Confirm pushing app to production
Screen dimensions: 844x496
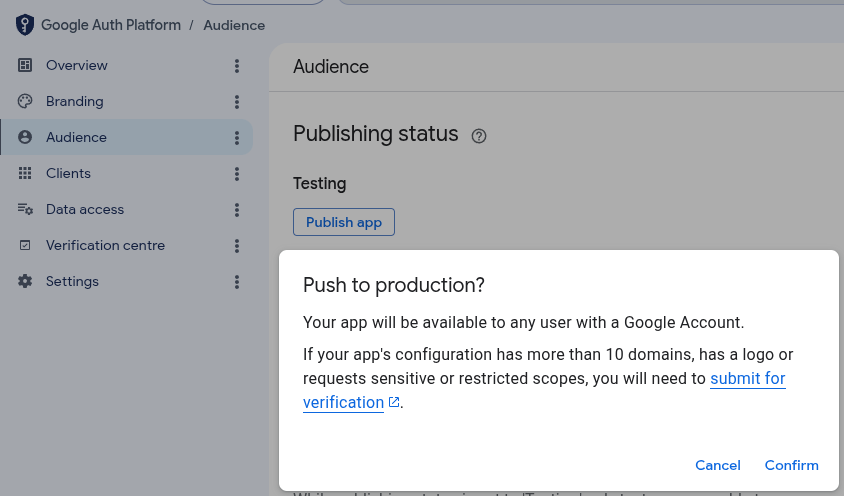coord(791,465)
